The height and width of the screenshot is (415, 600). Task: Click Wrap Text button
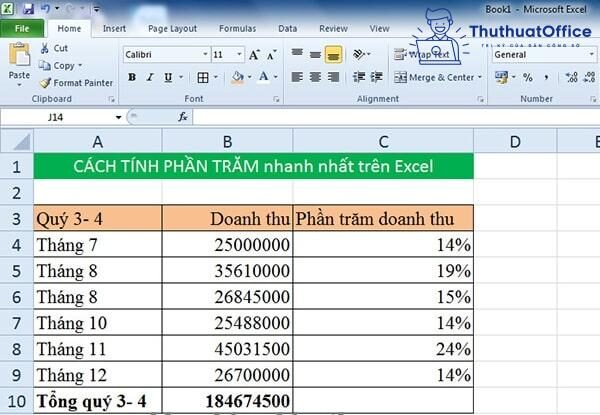point(422,55)
